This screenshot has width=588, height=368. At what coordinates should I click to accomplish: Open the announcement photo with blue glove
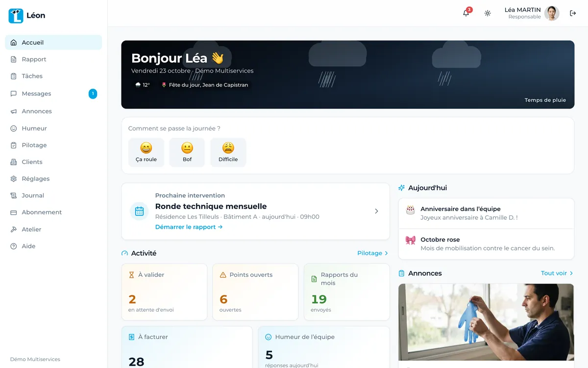click(486, 322)
